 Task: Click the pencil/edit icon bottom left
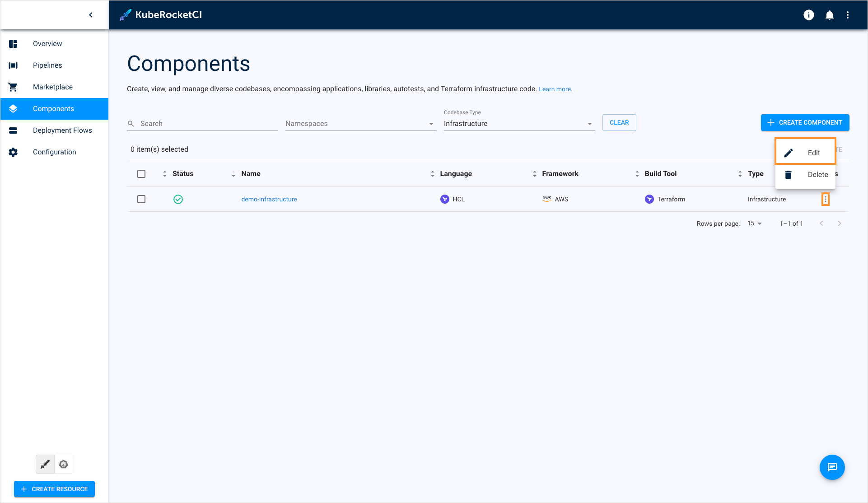(x=46, y=464)
